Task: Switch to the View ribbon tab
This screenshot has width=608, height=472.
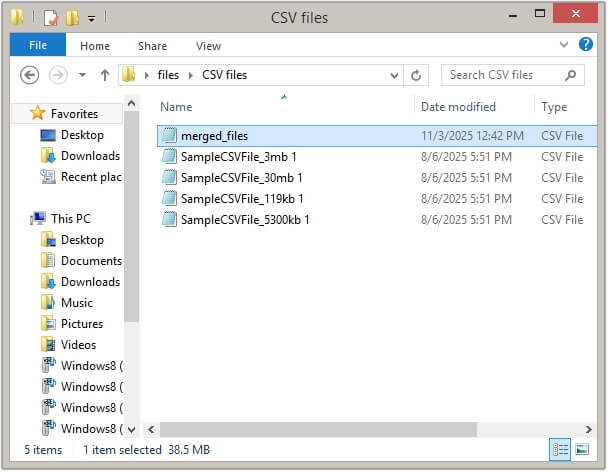Action: pyautogui.click(x=208, y=46)
